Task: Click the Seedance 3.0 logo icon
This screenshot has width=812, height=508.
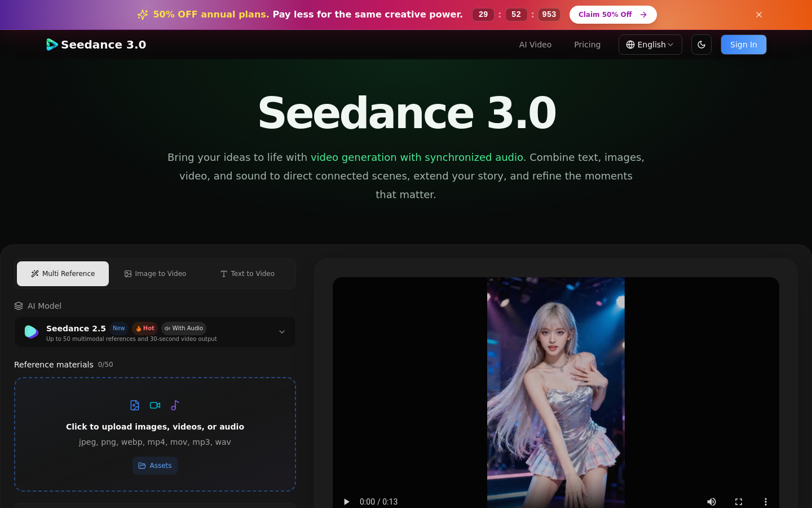Action: coord(52,45)
